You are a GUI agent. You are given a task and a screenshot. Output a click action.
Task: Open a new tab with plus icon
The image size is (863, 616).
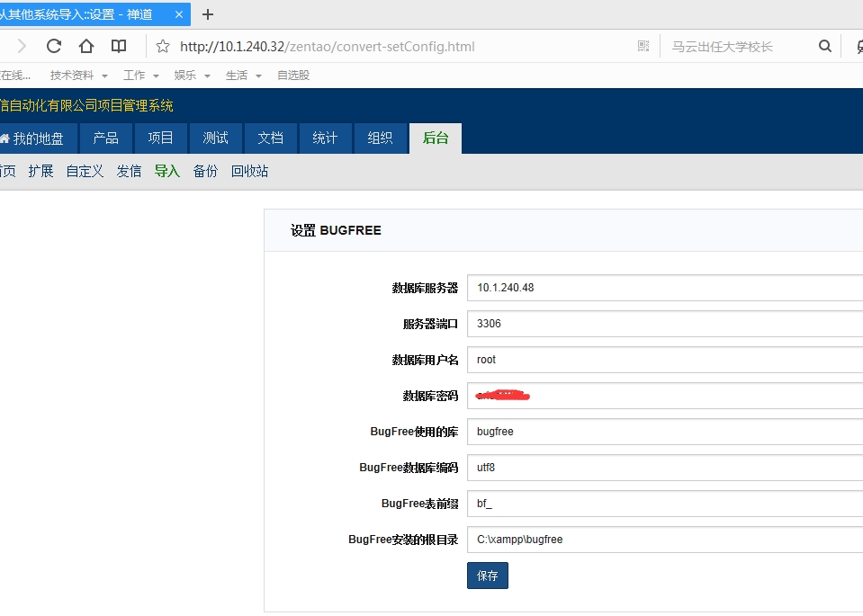(208, 15)
